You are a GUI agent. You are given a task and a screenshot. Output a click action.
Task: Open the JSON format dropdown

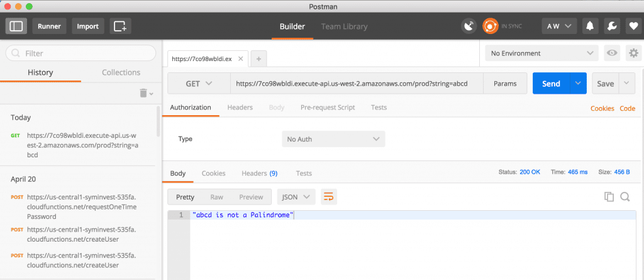click(296, 197)
